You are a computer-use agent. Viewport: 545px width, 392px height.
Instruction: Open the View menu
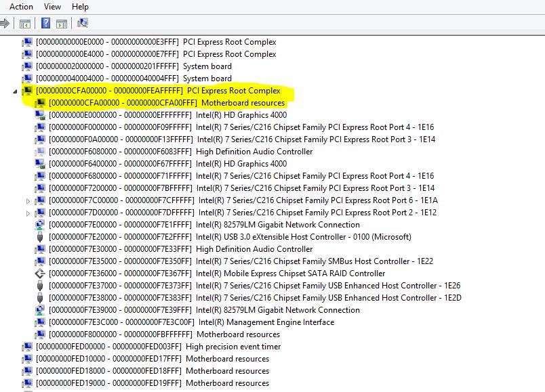(52, 7)
